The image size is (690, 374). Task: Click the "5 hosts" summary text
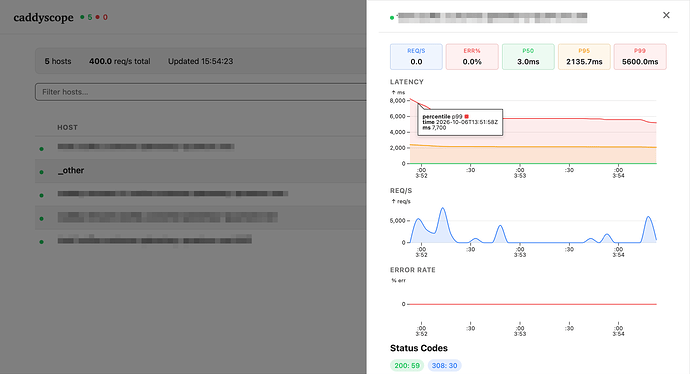tap(58, 61)
